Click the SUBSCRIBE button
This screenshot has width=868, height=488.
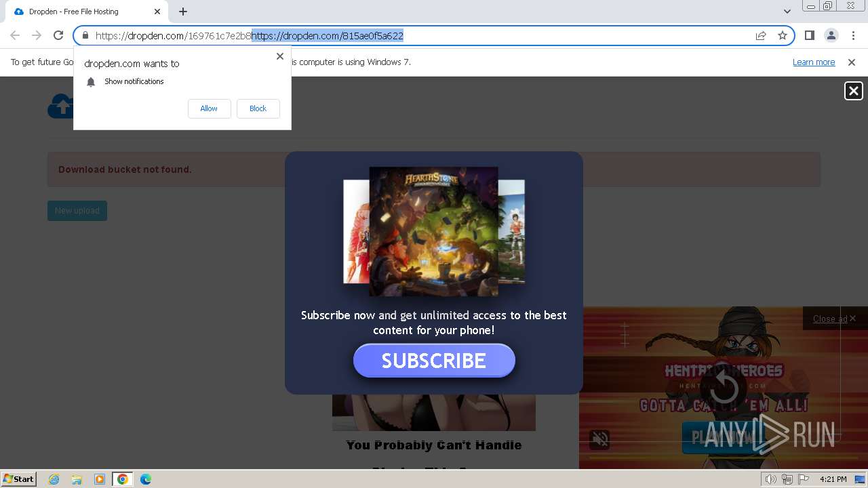pyautogui.click(x=434, y=361)
